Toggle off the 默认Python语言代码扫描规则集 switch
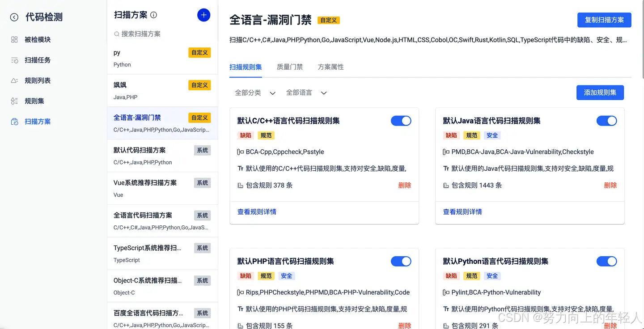The height and width of the screenshot is (329, 644). pos(607,262)
